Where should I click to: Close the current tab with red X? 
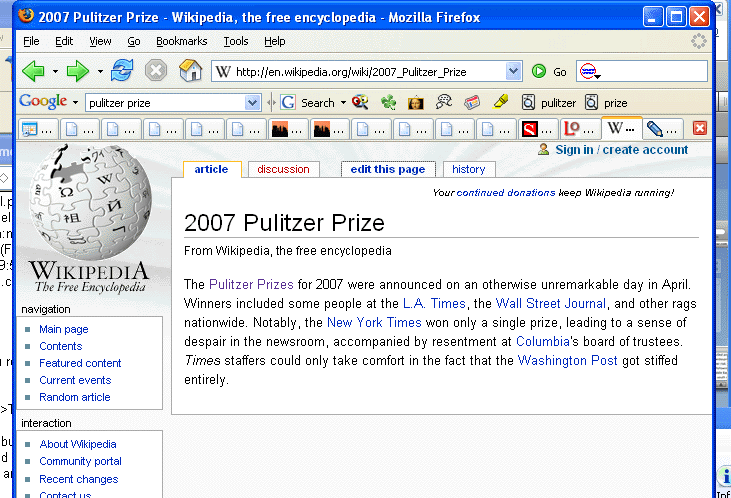pos(700,128)
